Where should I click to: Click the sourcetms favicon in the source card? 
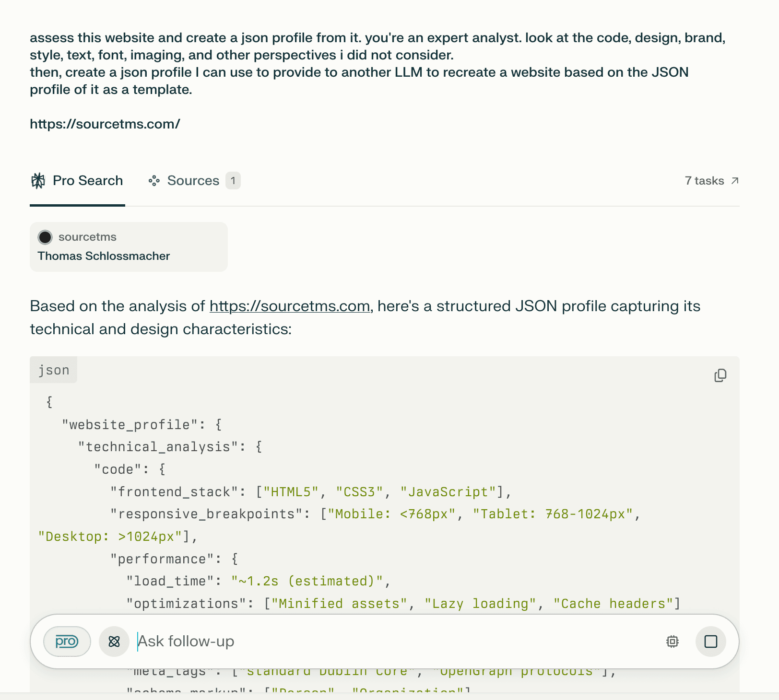(45, 237)
